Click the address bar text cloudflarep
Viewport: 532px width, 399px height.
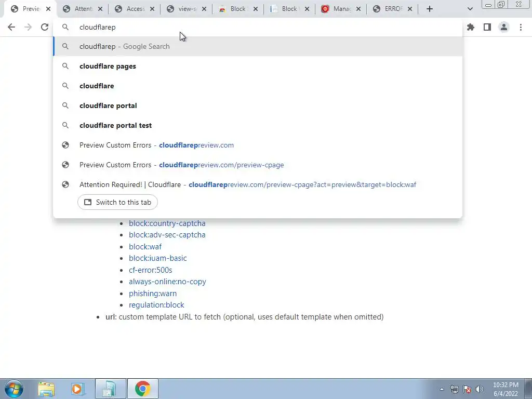[x=97, y=27]
